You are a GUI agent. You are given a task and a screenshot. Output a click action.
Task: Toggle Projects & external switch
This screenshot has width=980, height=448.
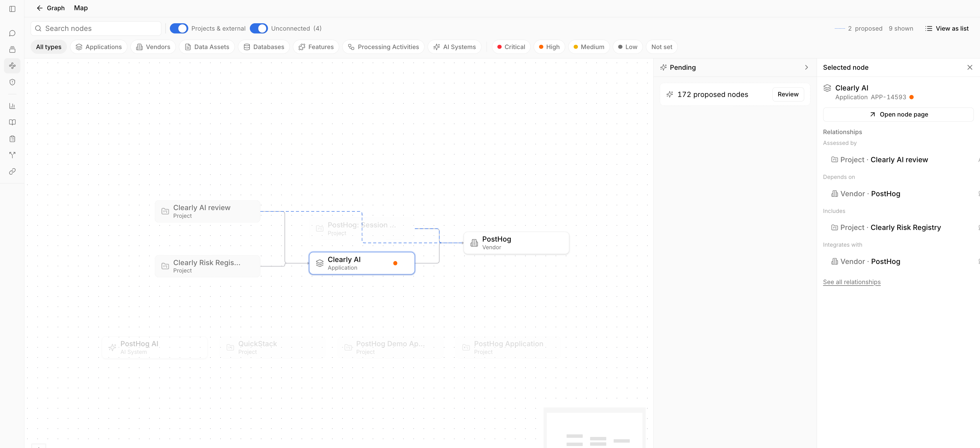coord(179,29)
